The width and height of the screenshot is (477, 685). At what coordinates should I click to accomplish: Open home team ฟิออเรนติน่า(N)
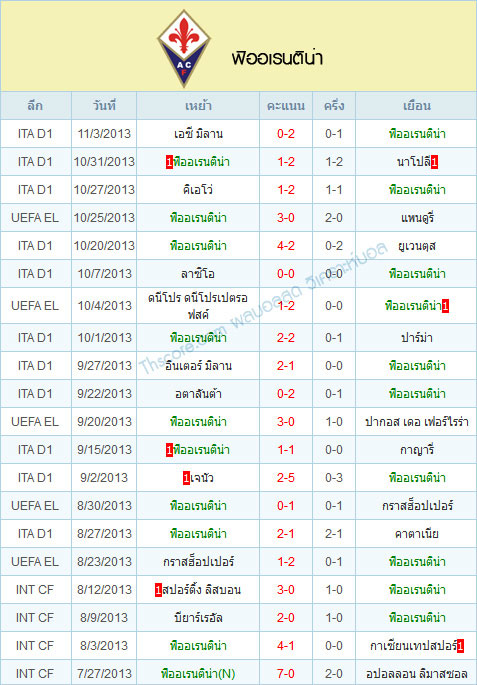click(x=198, y=674)
